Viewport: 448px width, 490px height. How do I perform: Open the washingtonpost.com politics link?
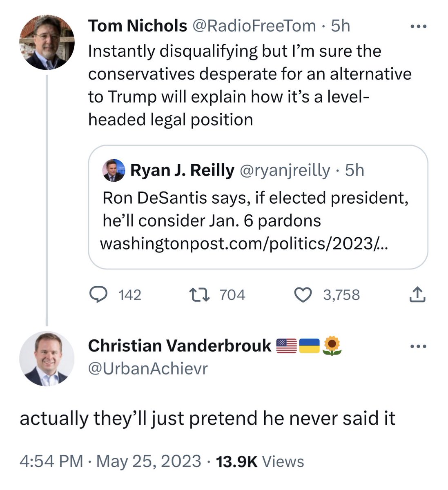(x=244, y=244)
